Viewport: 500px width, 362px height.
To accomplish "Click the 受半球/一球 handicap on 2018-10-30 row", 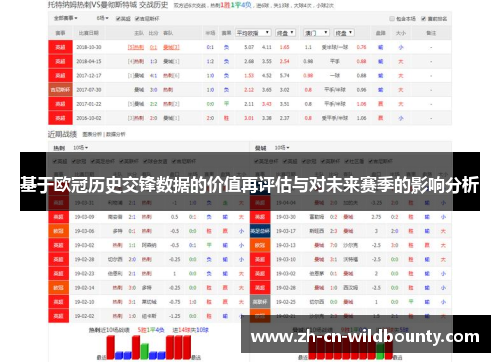I will point(335,47).
